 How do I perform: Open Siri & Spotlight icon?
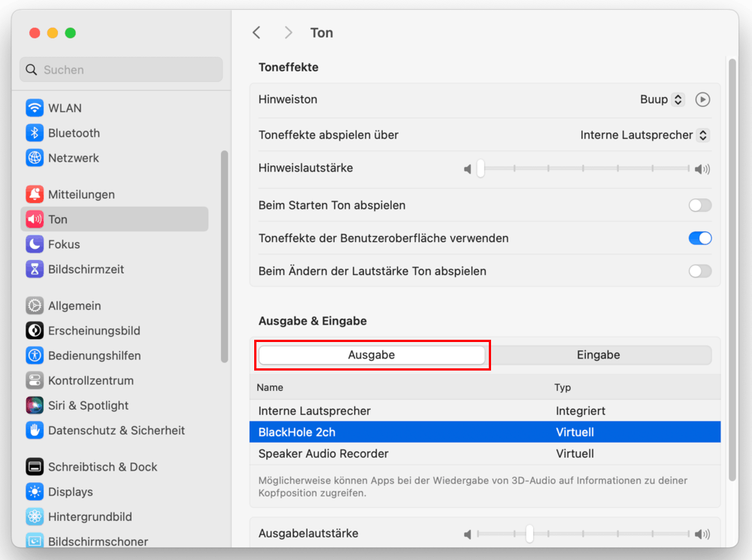click(35, 405)
